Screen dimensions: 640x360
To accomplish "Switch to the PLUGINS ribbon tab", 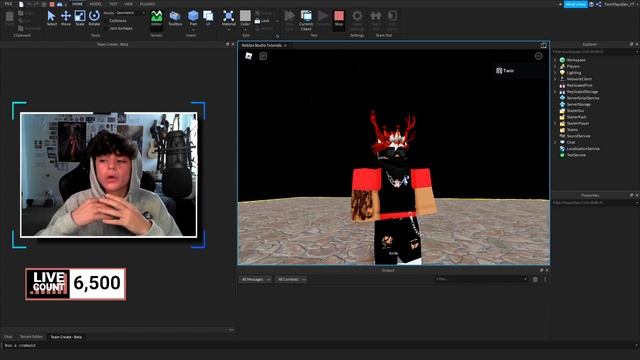I will click(x=147, y=4).
